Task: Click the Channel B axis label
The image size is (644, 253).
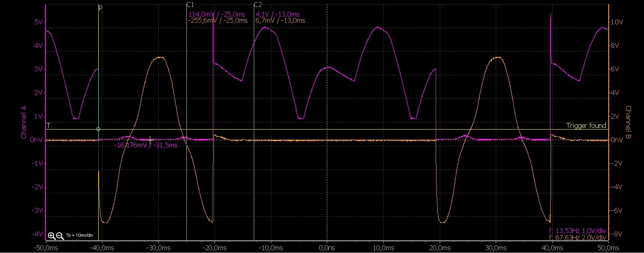Action: pos(628,122)
